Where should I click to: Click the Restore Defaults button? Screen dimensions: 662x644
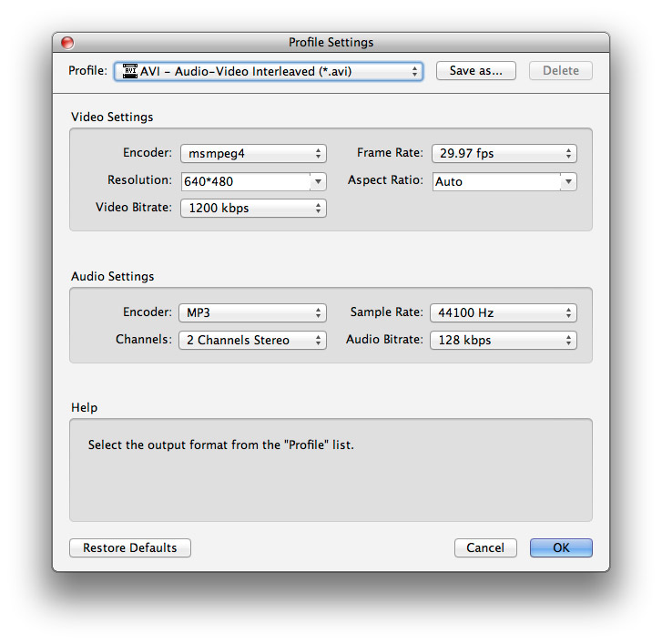130,548
